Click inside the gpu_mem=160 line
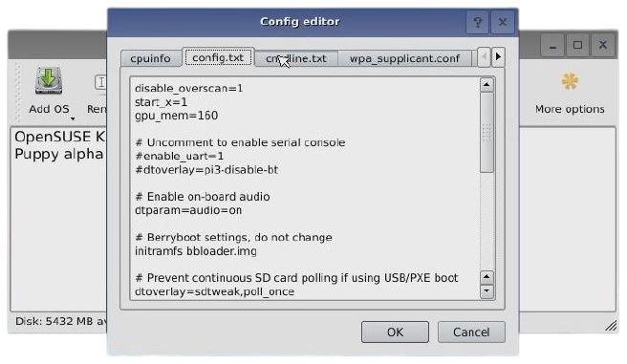Viewport: 627px width, 364px height. pyautogui.click(x=176, y=116)
